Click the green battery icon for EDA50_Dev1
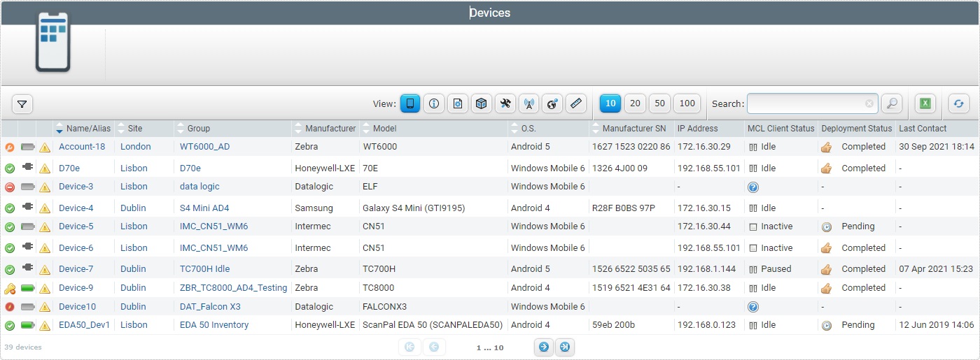 coord(27,325)
